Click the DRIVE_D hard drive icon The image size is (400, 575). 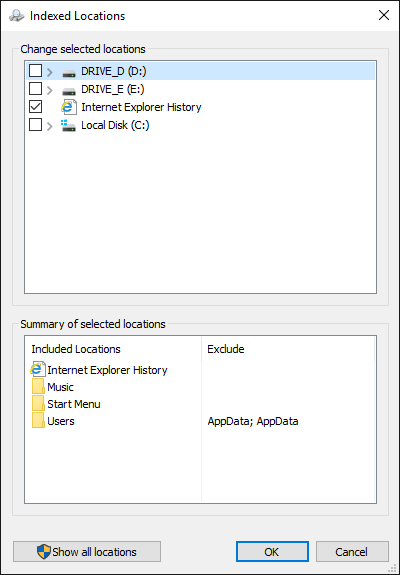click(69, 73)
